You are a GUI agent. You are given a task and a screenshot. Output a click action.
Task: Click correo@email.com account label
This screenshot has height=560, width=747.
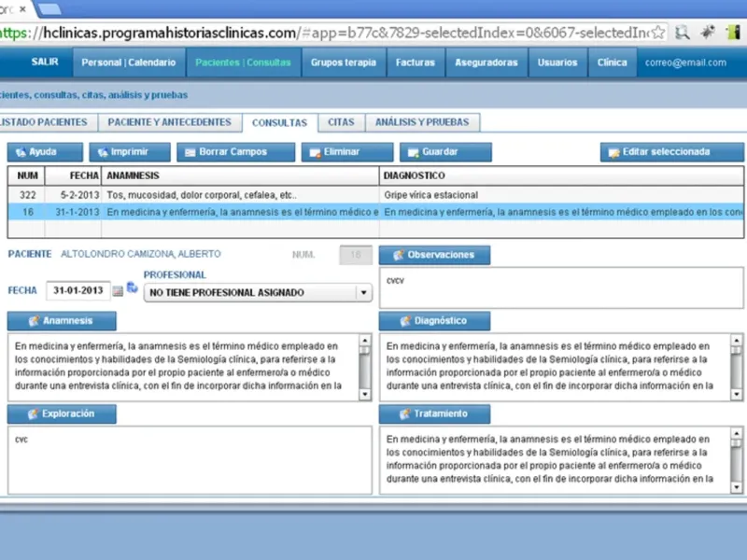pyautogui.click(x=685, y=63)
